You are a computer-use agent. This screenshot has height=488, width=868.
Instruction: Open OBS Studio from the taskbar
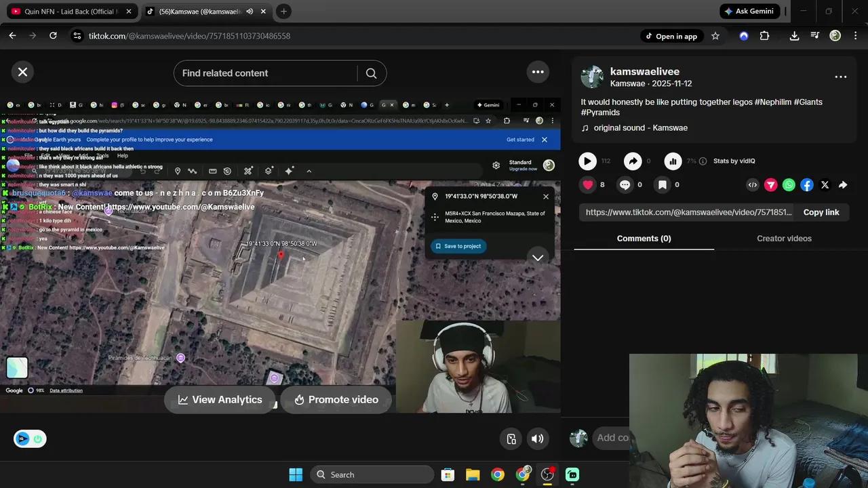[547, 474]
